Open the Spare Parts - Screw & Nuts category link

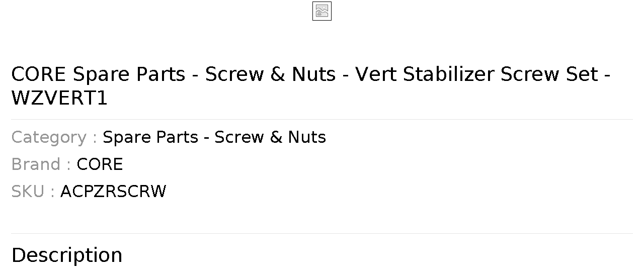(214, 137)
